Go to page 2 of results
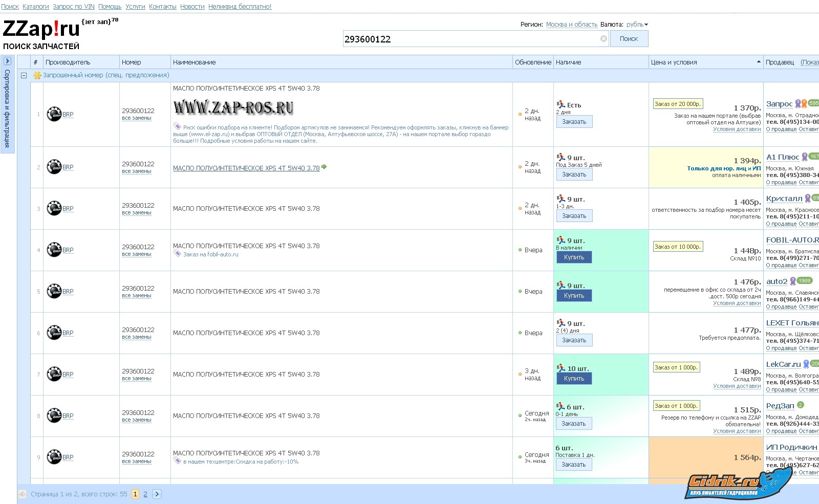 coord(145,494)
